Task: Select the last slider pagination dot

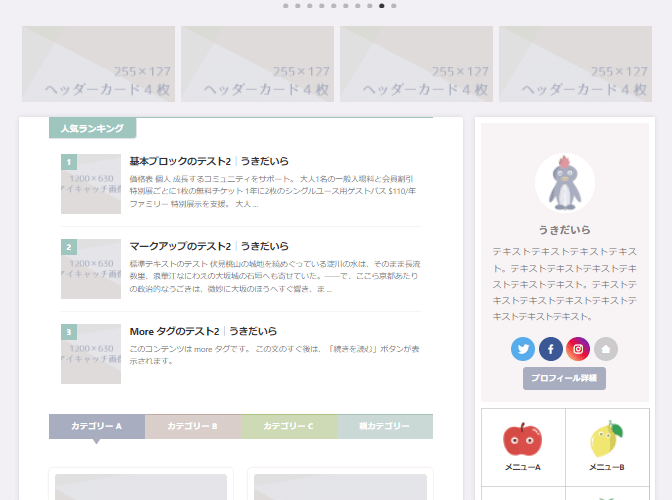Action: (x=394, y=6)
